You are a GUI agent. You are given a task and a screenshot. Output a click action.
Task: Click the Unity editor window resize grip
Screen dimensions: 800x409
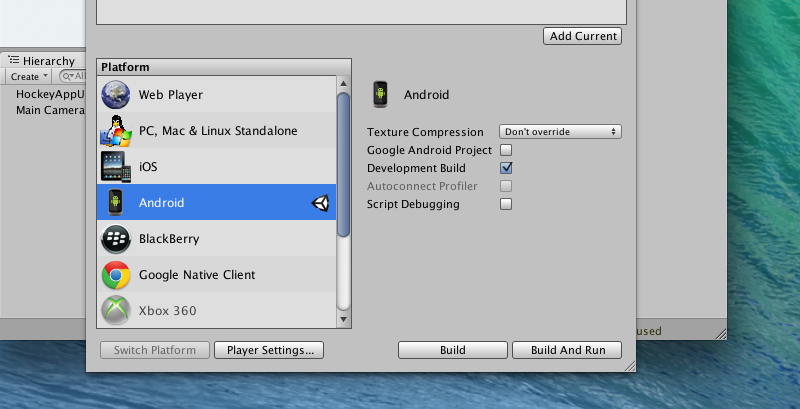[x=721, y=334]
